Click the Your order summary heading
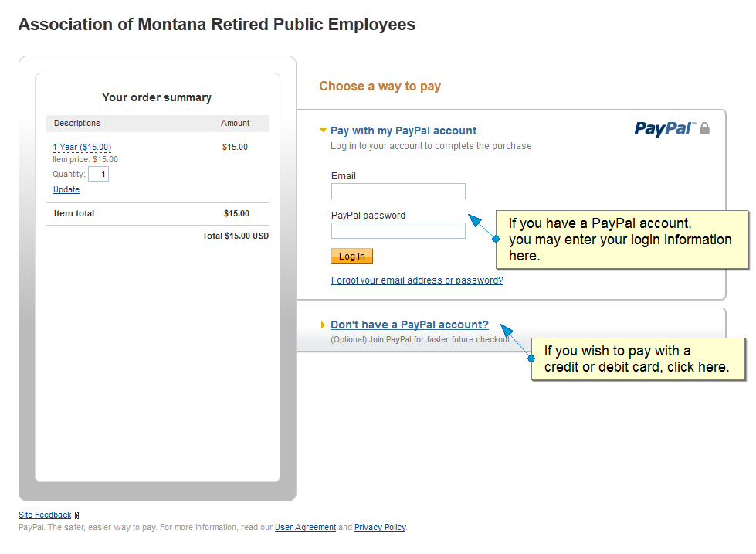Screen dimensions: 756x554 pyautogui.click(x=157, y=97)
